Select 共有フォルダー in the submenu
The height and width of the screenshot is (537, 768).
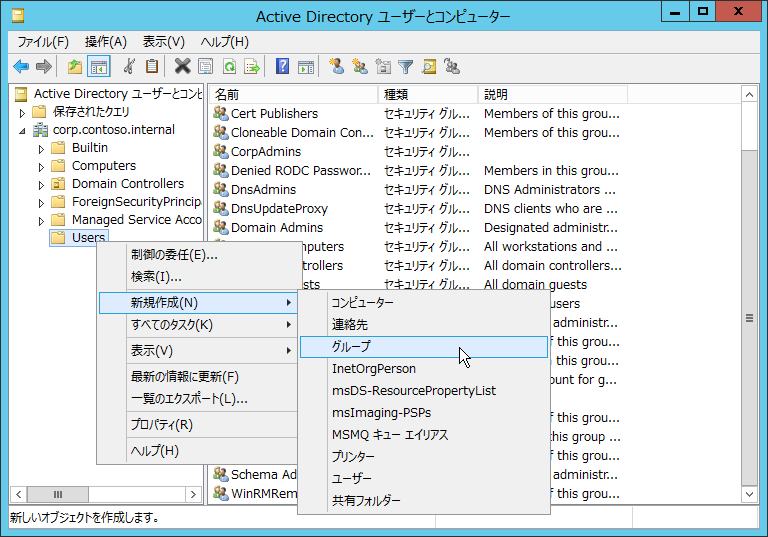[424, 501]
